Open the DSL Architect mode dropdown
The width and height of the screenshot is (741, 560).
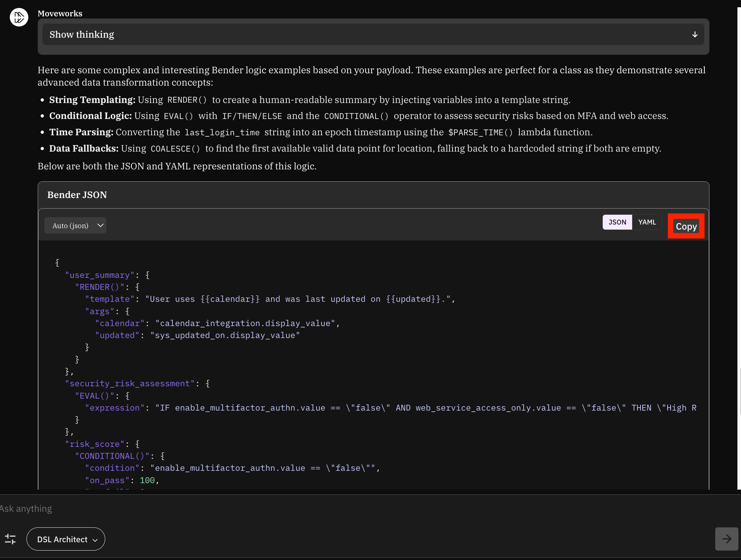click(x=66, y=539)
